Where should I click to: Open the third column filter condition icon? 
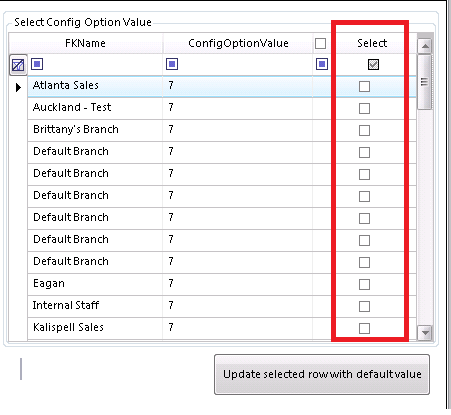tap(322, 64)
